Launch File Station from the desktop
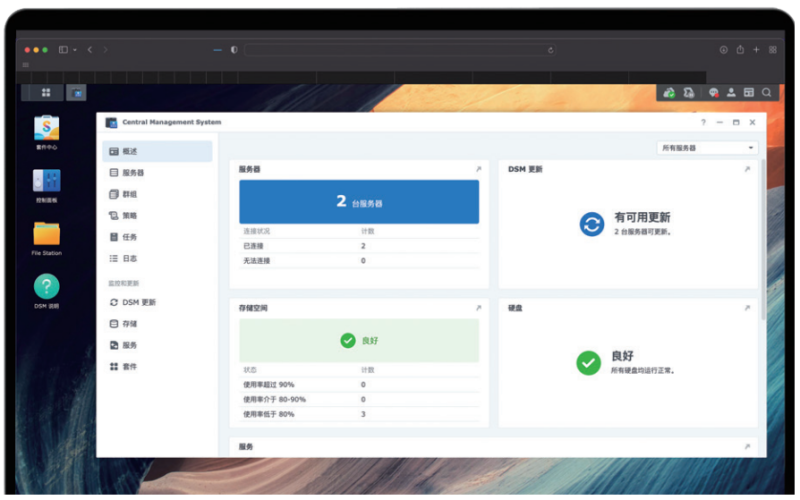The image size is (800, 500). point(46,239)
